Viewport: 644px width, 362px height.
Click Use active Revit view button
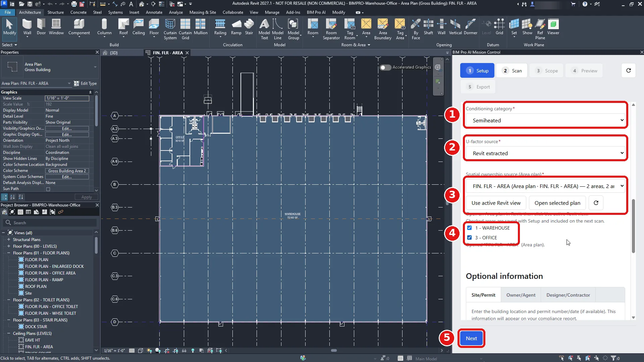coord(496,203)
